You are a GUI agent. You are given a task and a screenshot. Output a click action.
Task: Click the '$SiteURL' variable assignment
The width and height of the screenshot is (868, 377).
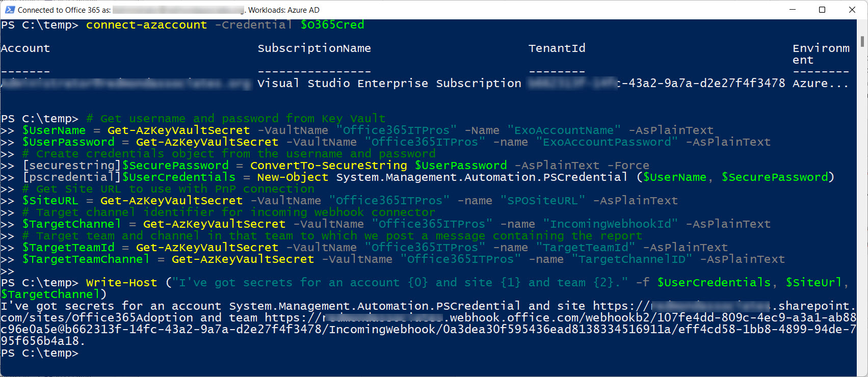[x=50, y=201]
